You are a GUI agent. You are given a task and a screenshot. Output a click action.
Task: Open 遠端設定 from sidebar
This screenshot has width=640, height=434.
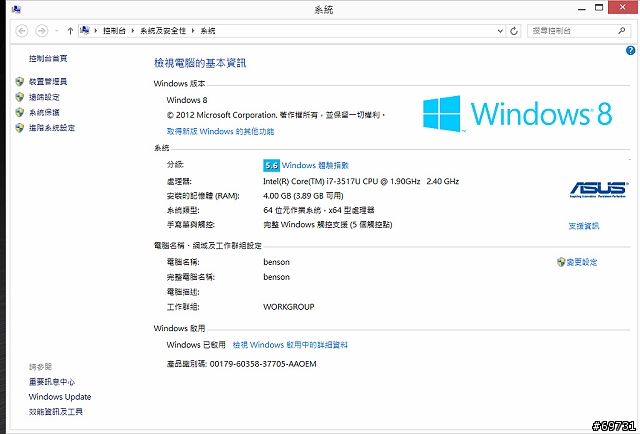(44, 97)
